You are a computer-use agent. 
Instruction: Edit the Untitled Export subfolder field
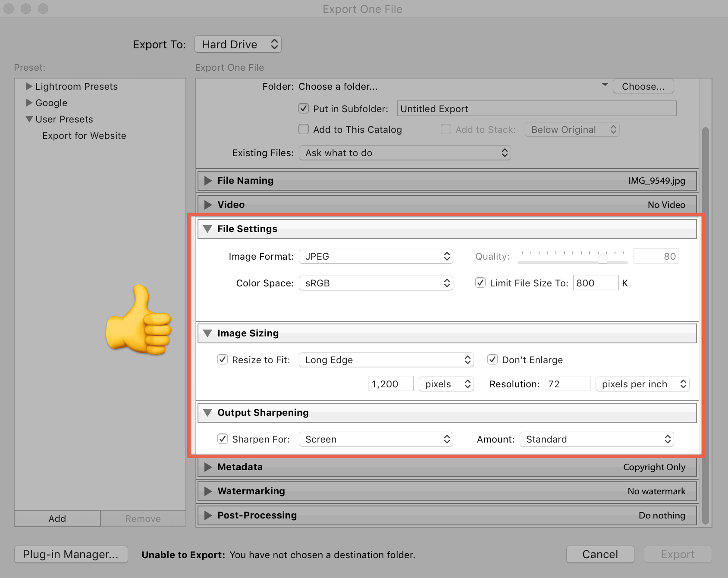tap(537, 109)
